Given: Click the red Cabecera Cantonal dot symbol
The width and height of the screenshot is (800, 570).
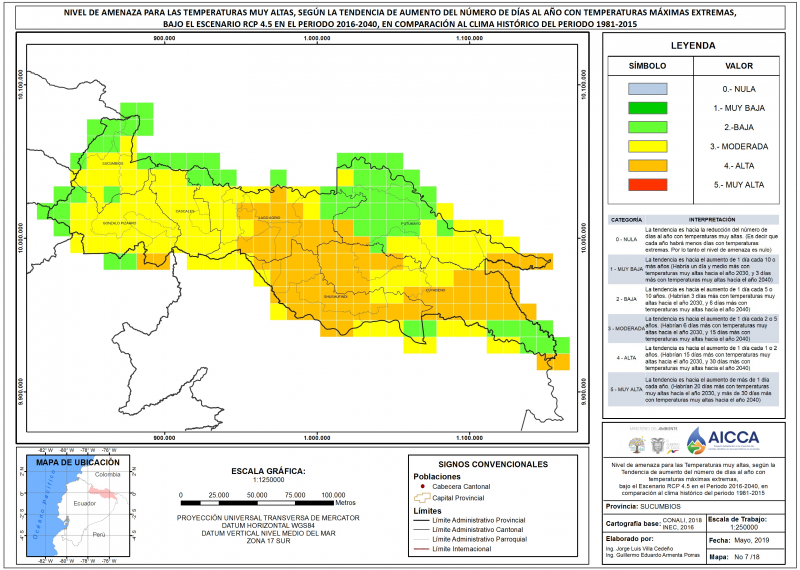Looking at the screenshot, I should (423, 487).
